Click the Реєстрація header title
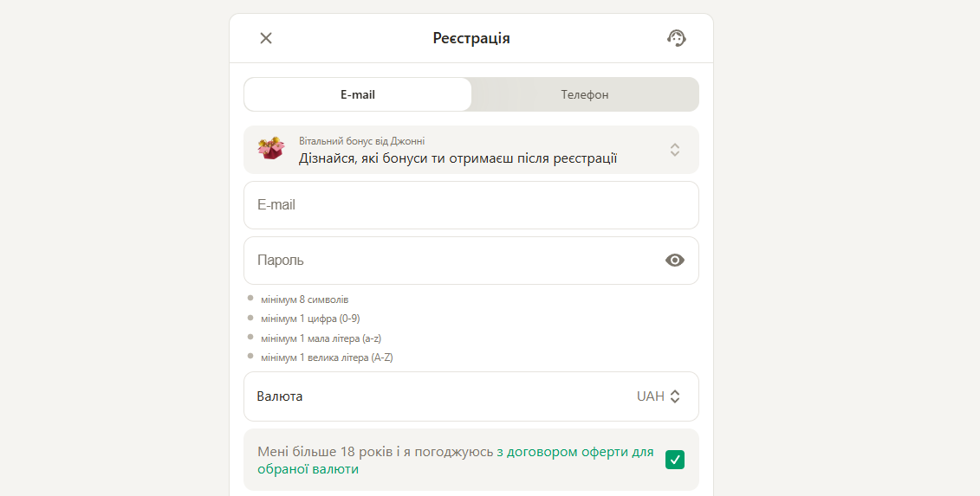This screenshot has width=980, height=496. point(471,38)
